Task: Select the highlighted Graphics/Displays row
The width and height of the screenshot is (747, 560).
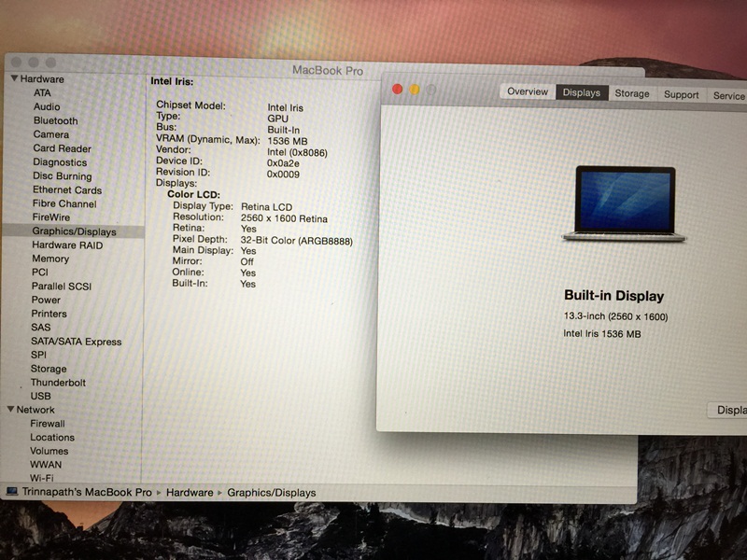Action: coord(74,231)
